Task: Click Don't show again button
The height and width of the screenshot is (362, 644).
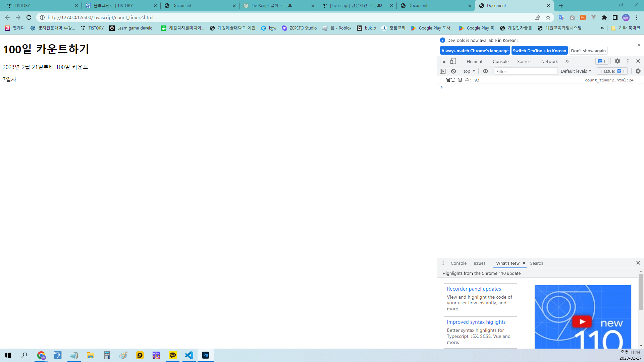Action: 588,51
